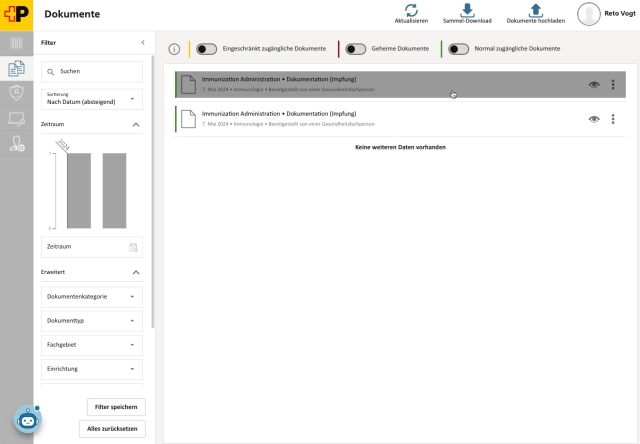Click the search magnifier icon

[x=51, y=72]
